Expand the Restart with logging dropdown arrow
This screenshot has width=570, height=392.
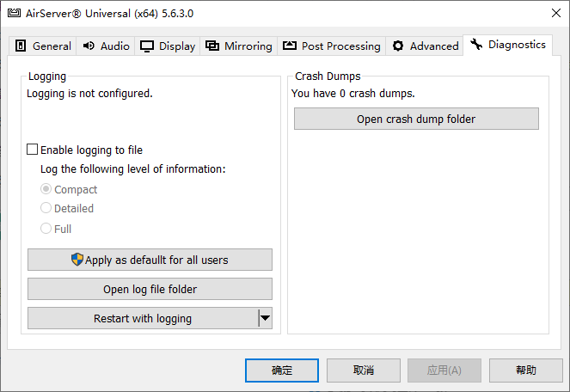coord(265,318)
